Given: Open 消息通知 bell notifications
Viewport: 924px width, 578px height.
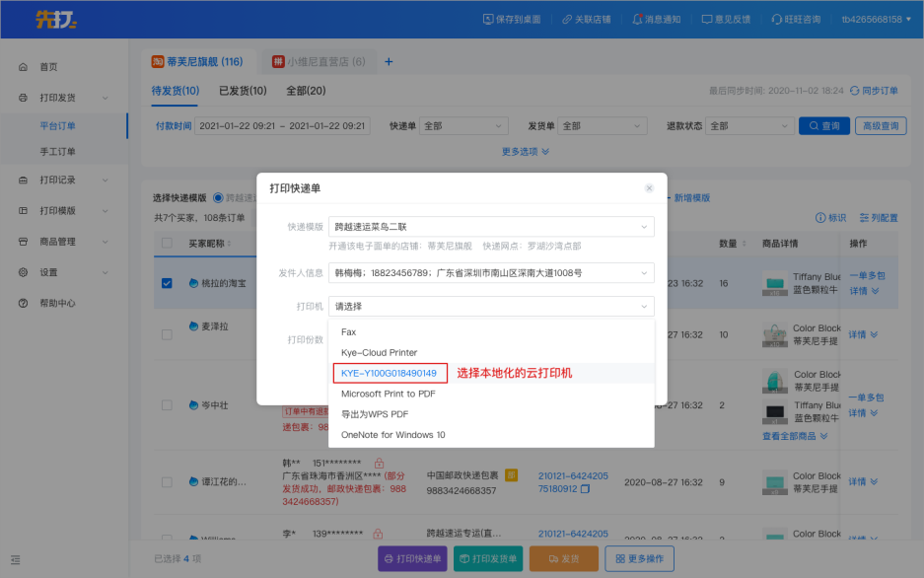Looking at the screenshot, I should tap(637, 19).
